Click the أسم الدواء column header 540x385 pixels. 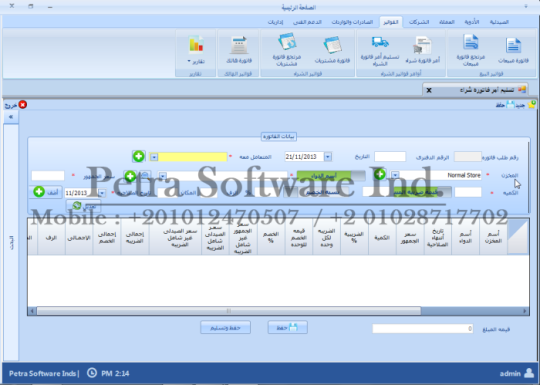(x=465, y=237)
